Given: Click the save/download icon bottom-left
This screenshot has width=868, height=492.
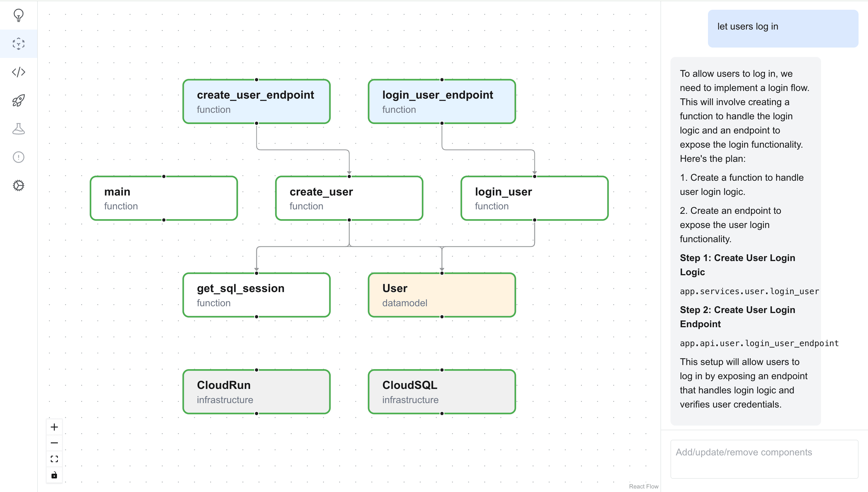Looking at the screenshot, I should click(x=54, y=475).
